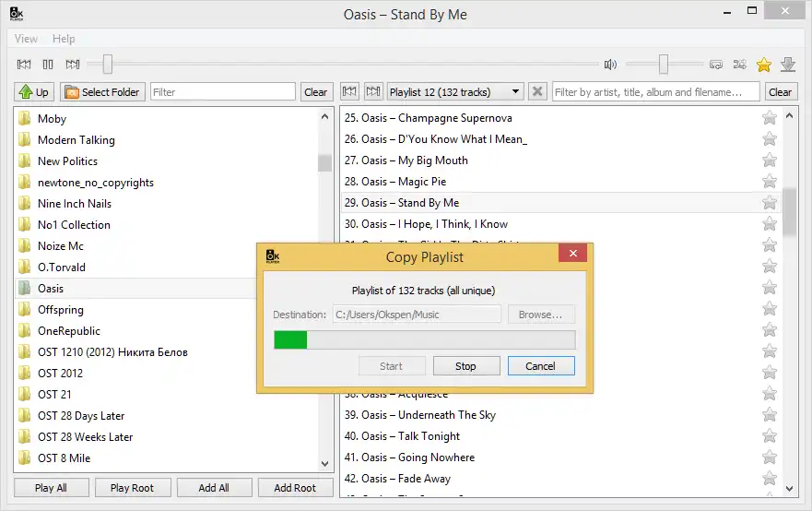This screenshot has height=511, width=812.
Task: Click the Add All button
Action: [214, 488]
